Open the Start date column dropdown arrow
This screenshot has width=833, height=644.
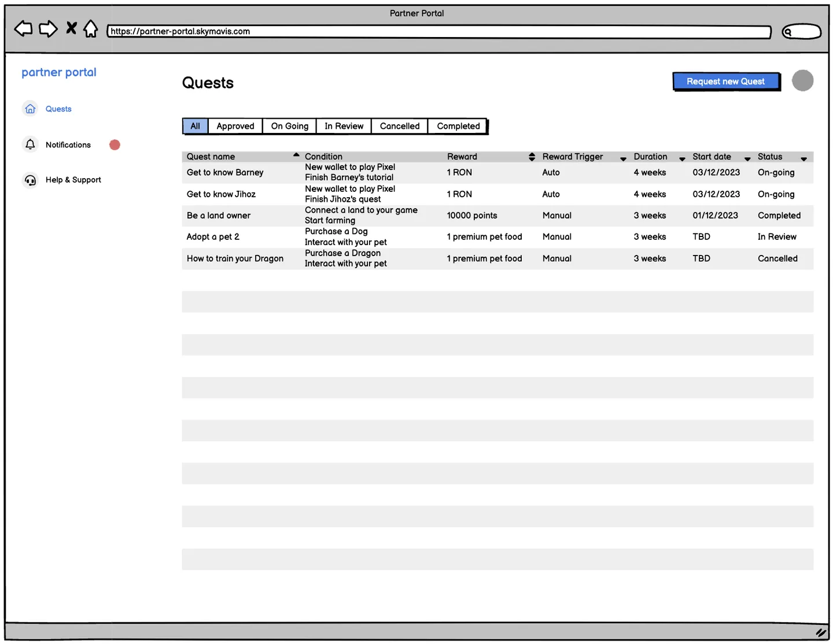(747, 158)
